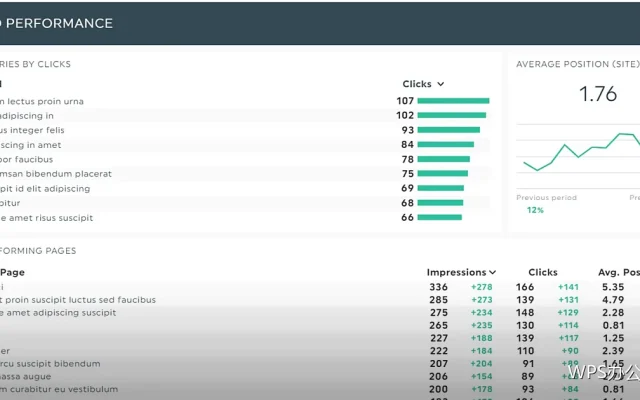Click the 5.35 average position cell
The image size is (640, 400).
(x=613, y=287)
